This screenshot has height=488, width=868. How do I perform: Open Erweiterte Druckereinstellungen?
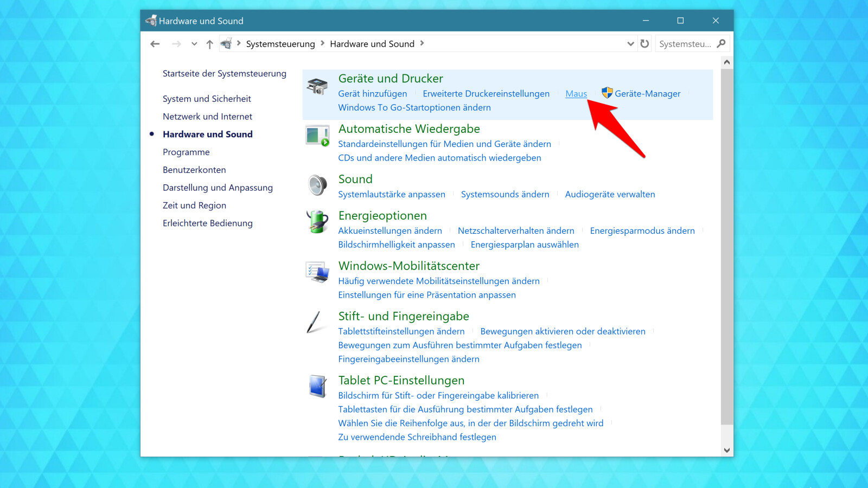pos(486,94)
